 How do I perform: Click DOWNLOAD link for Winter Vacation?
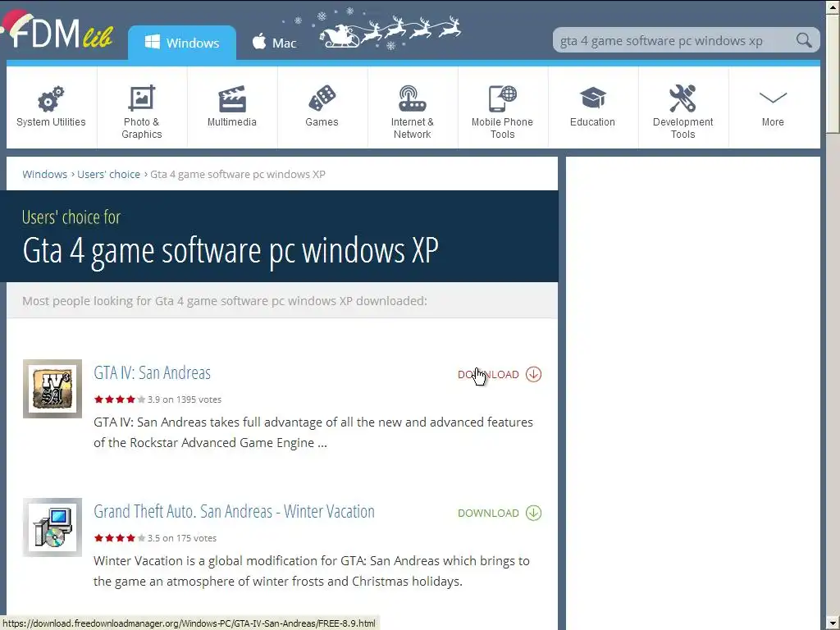(488, 514)
